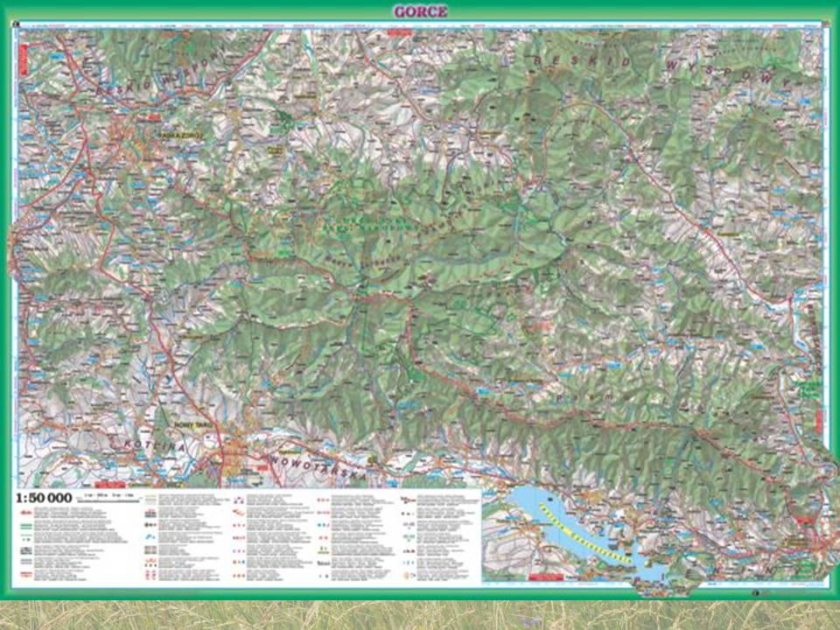The height and width of the screenshot is (630, 840).
Task: Click the GORCE map title
Action: (x=420, y=11)
